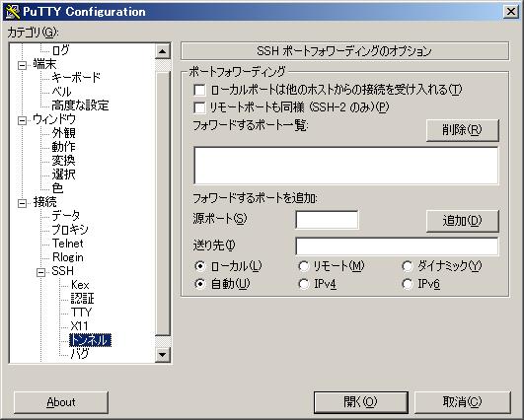Close the PuTTY Configuration window

tap(510, 12)
